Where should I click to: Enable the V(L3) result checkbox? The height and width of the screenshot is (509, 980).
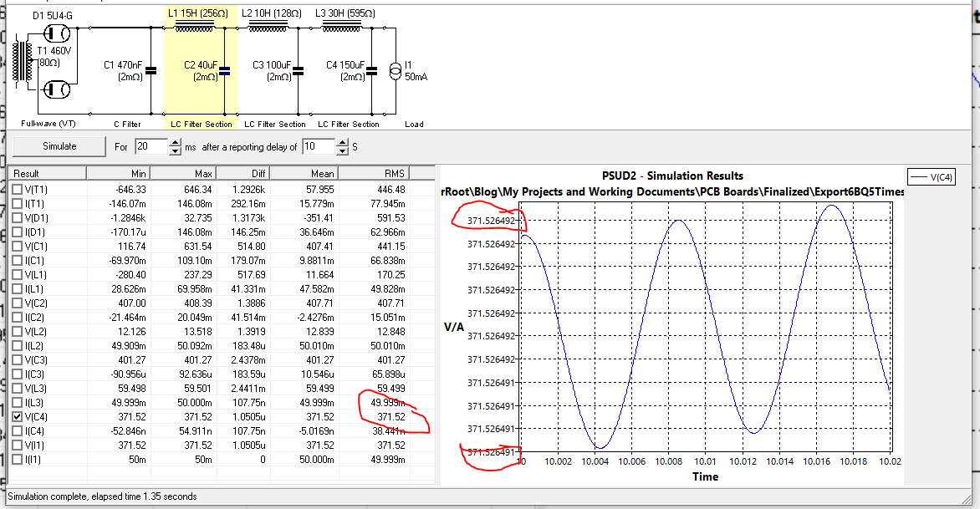click(17, 389)
